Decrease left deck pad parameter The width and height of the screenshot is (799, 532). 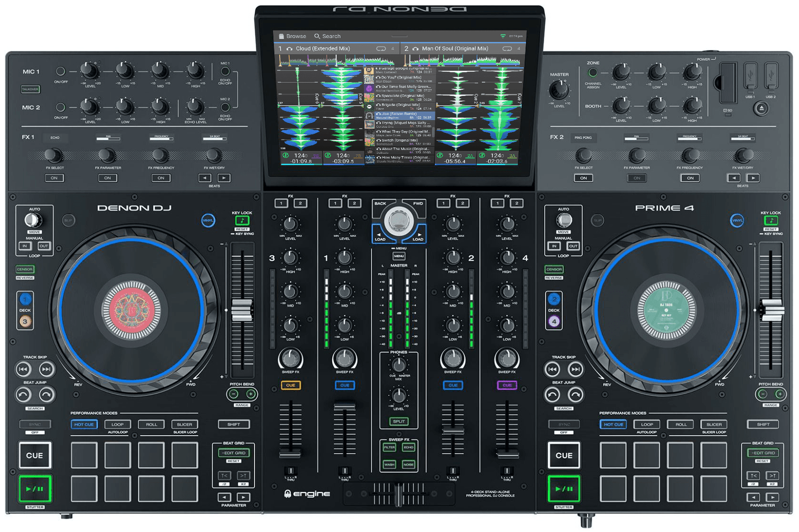click(225, 497)
